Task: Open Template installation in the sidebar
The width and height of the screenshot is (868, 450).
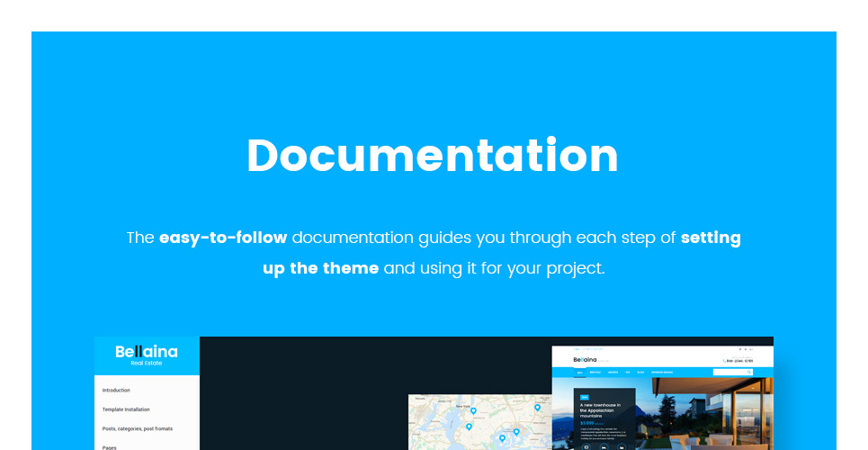Action: point(126,409)
